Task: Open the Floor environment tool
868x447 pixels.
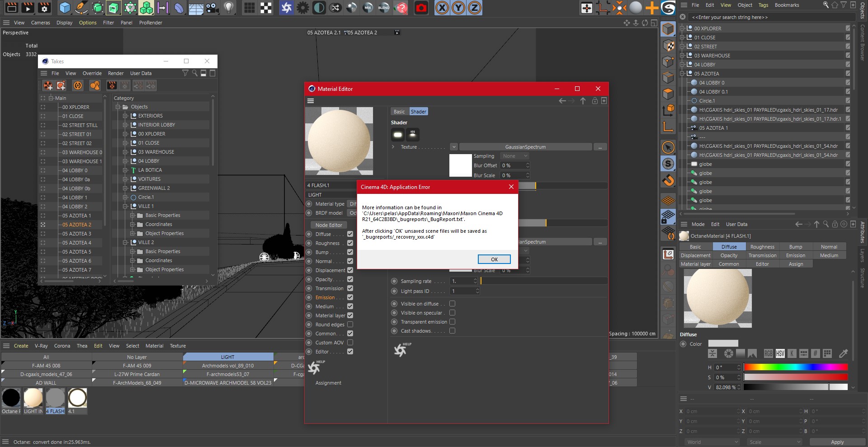Action: (196, 8)
